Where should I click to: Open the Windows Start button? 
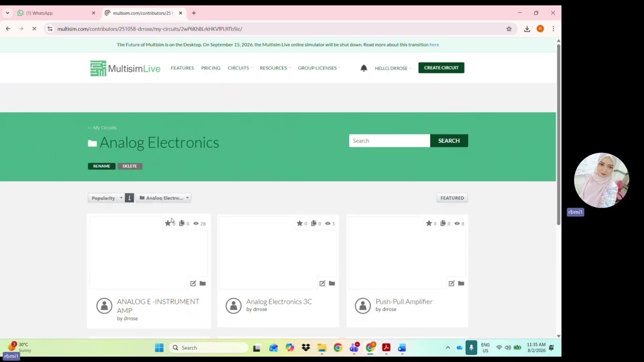coord(159,347)
